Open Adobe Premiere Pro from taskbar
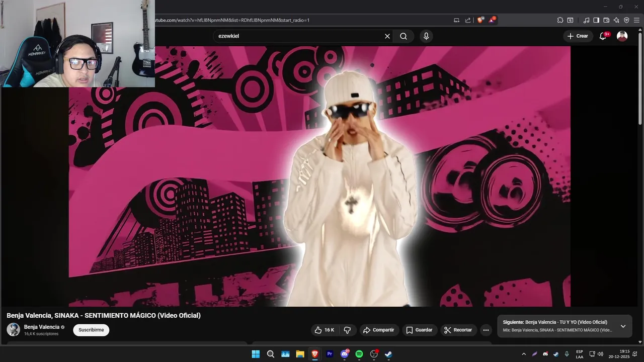644x362 pixels. [330, 354]
